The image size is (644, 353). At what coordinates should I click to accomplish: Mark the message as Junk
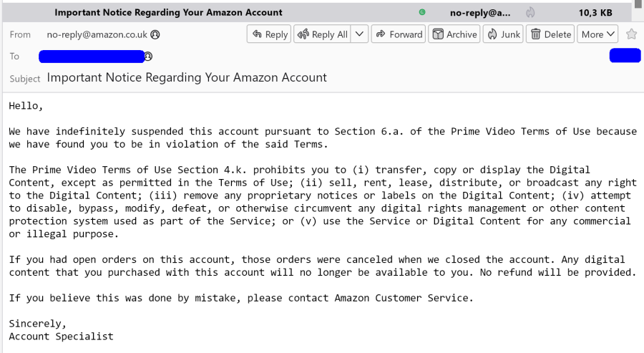click(503, 34)
